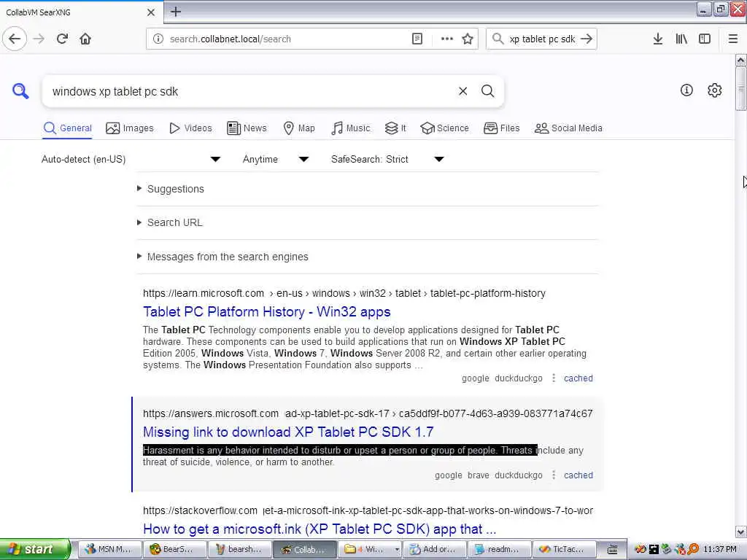Bookmark this page with the star icon

coord(468,39)
